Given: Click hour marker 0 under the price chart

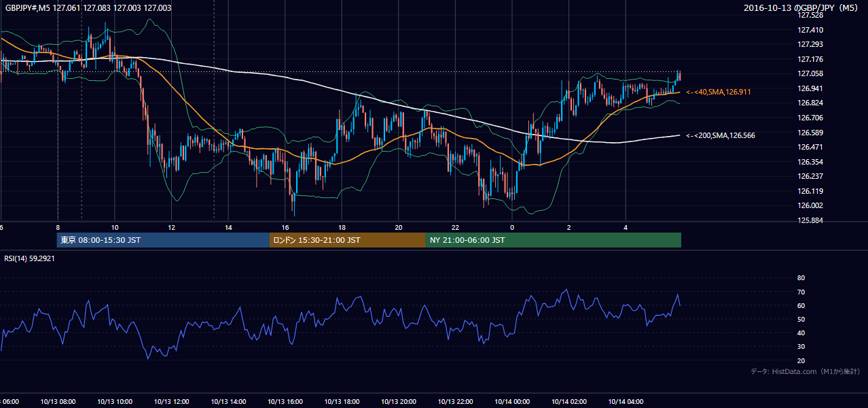Looking at the screenshot, I should (512, 228).
